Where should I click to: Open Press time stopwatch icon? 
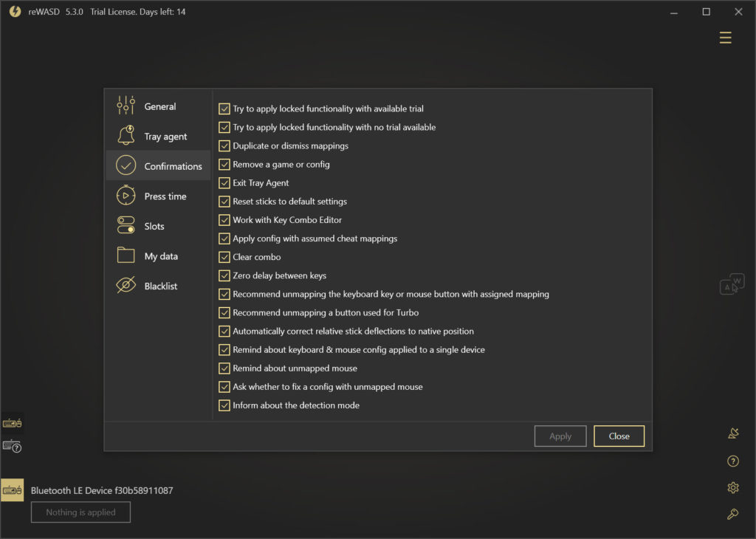126,196
